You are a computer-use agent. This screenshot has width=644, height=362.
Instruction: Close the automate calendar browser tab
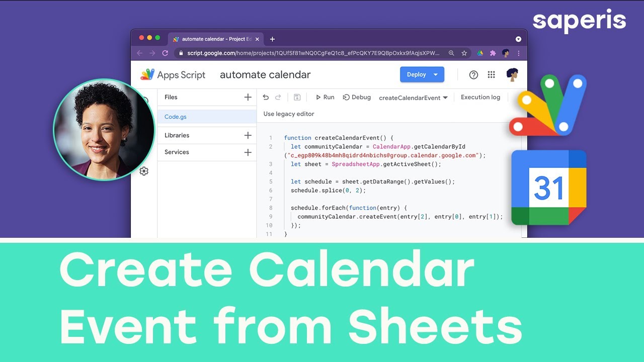click(257, 39)
